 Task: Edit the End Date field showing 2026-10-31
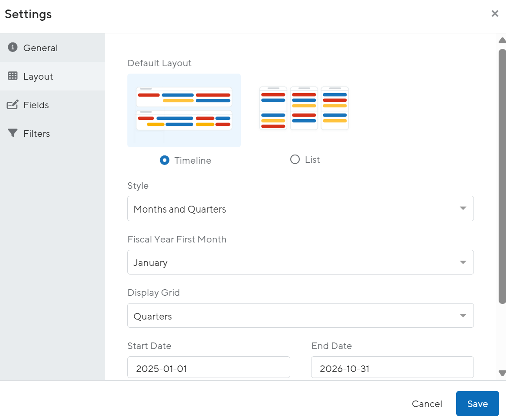392,367
